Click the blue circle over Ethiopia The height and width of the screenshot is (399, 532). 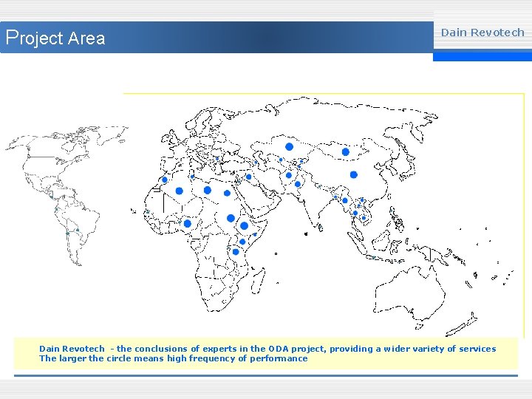244,225
